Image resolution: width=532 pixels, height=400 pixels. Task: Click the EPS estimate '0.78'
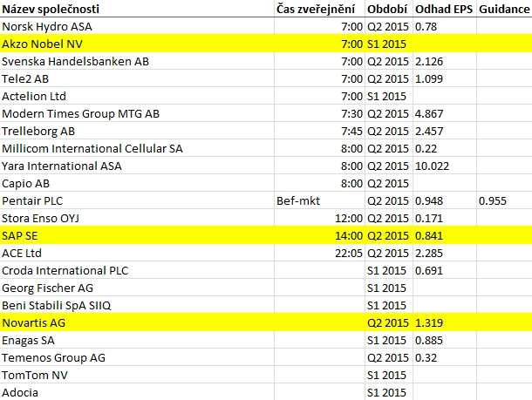pyautogui.click(x=445, y=26)
